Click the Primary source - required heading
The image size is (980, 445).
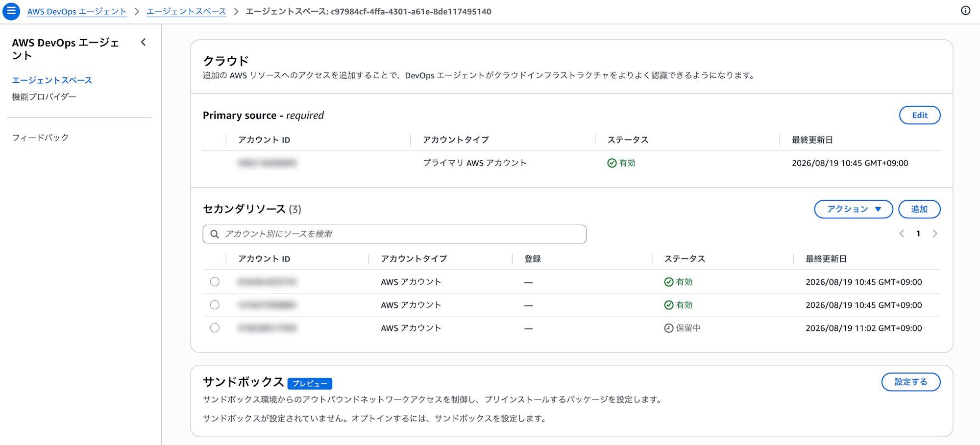tap(263, 116)
